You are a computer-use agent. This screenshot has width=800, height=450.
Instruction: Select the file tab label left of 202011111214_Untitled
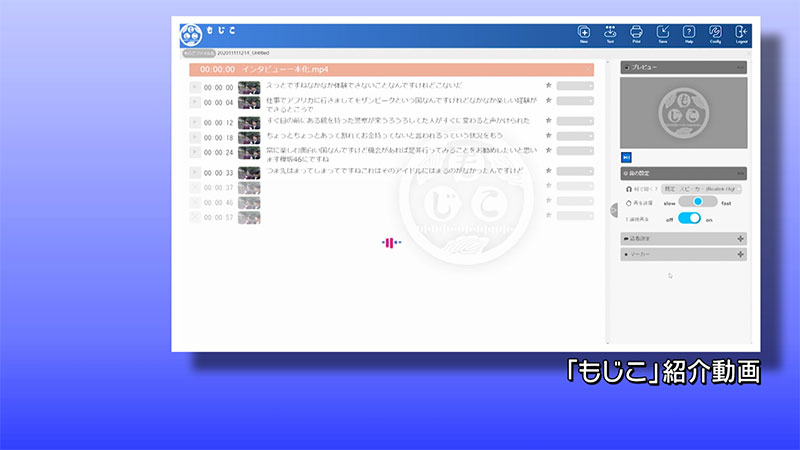pyautogui.click(x=200, y=53)
